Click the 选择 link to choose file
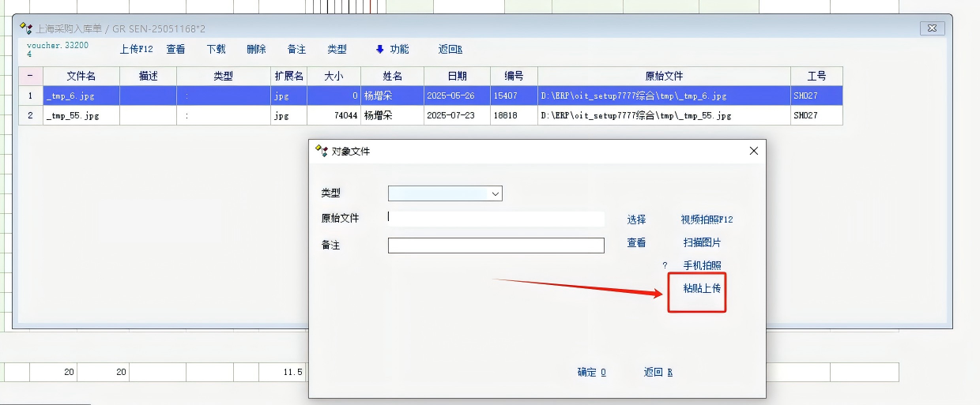The image size is (980, 405). [x=636, y=219]
